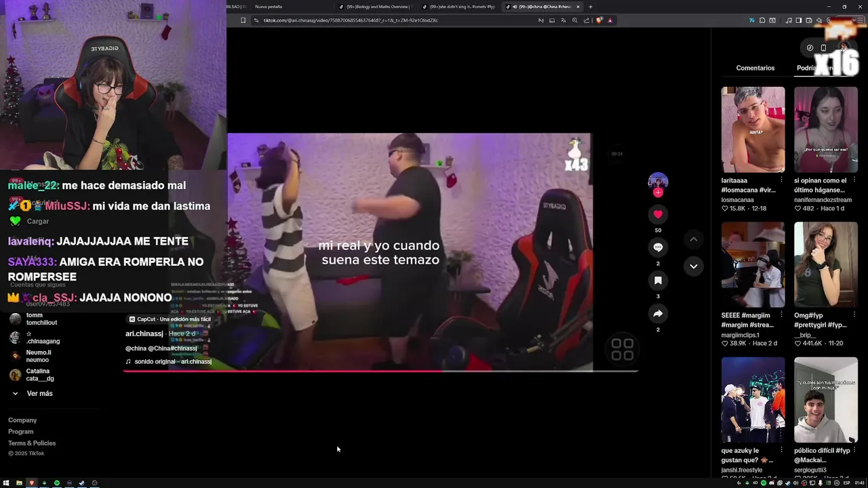Show hidden system tray icons chevron
The width and height of the screenshot is (868, 488).
[739, 483]
